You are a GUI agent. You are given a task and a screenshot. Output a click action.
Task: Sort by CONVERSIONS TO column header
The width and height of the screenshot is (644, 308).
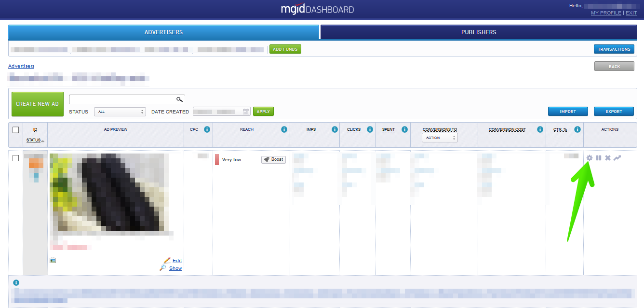point(440,129)
